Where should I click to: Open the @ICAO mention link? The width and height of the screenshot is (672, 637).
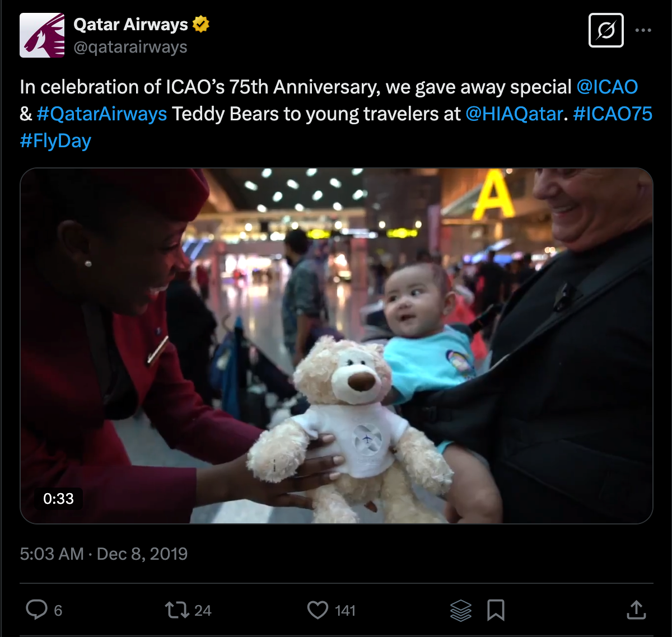tap(607, 87)
